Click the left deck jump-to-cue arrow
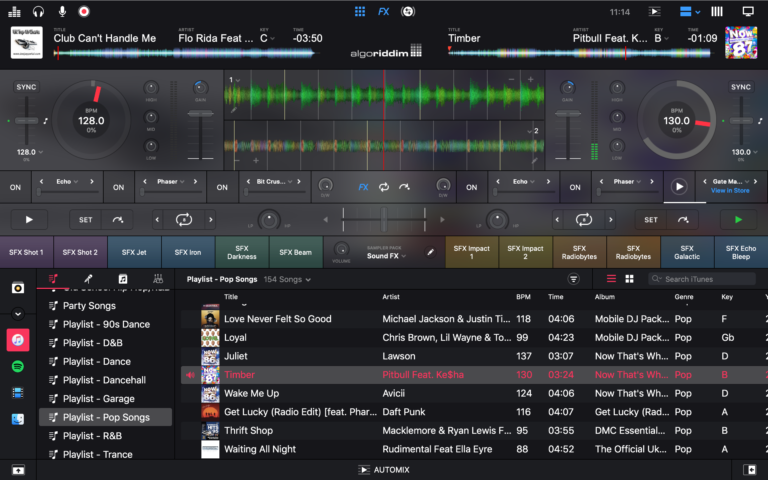The height and width of the screenshot is (480, 768). click(x=118, y=219)
